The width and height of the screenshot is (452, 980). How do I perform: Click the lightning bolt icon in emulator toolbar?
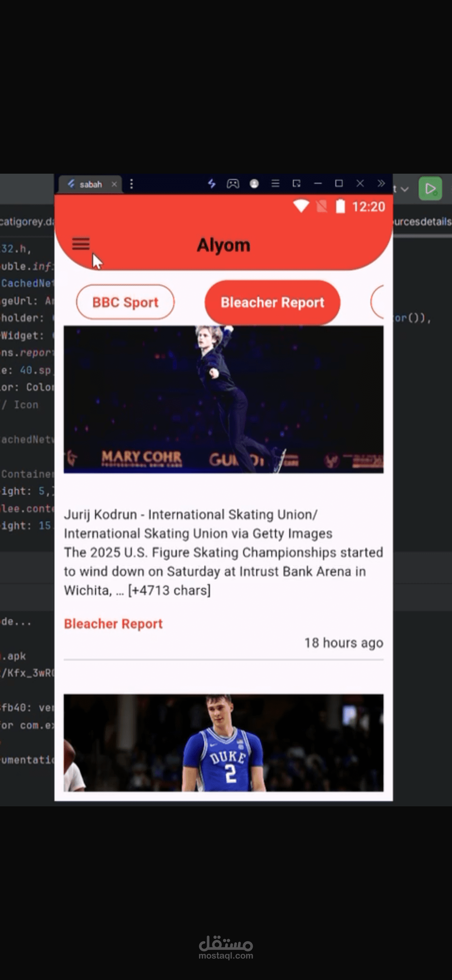pos(211,184)
